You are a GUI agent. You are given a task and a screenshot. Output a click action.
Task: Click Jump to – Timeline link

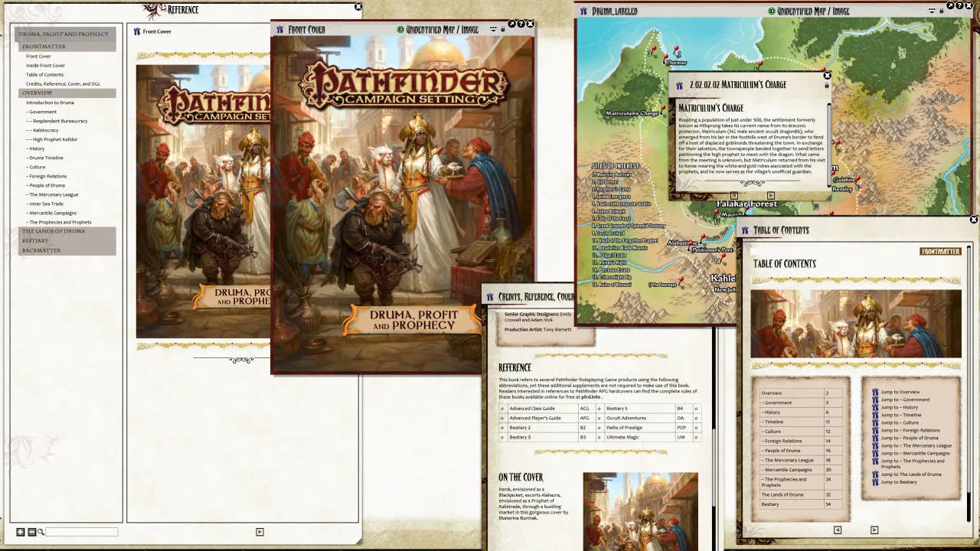(901, 415)
